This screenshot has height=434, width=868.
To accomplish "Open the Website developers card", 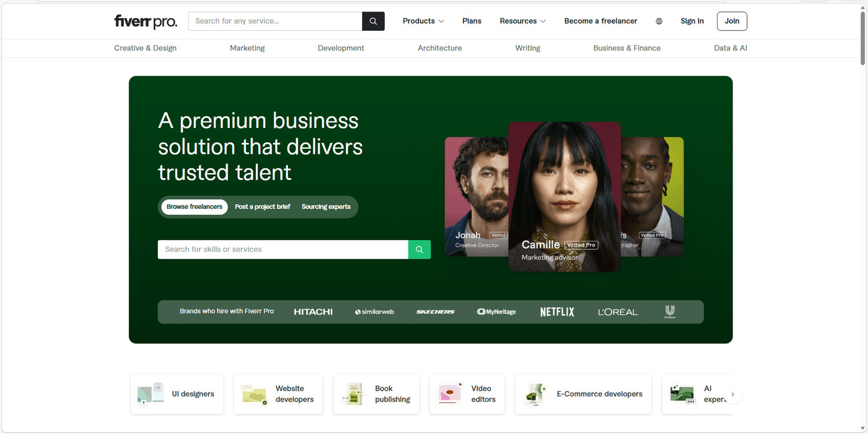I will 278,394.
